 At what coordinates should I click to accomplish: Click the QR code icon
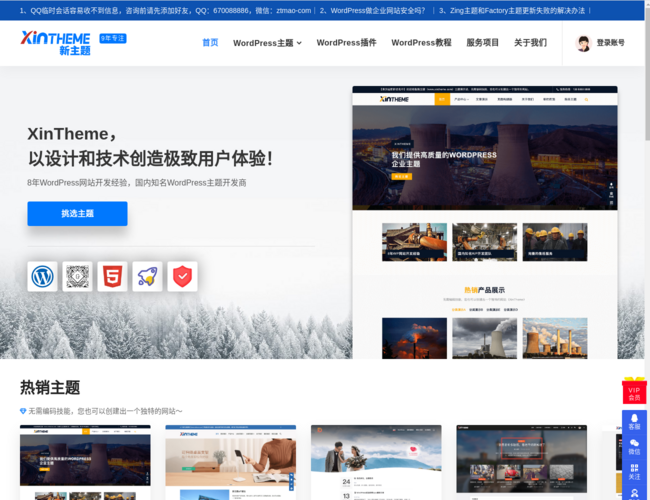pyautogui.click(x=78, y=277)
